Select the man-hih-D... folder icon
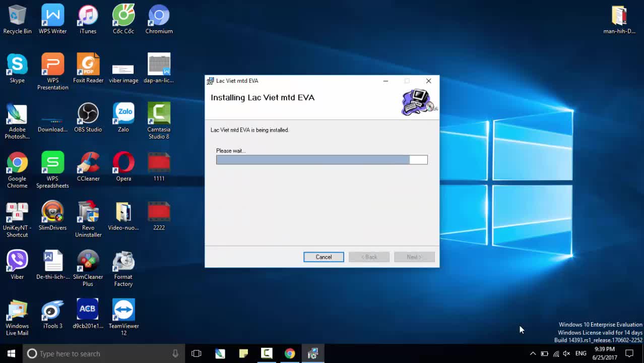644x363 pixels. tap(619, 20)
